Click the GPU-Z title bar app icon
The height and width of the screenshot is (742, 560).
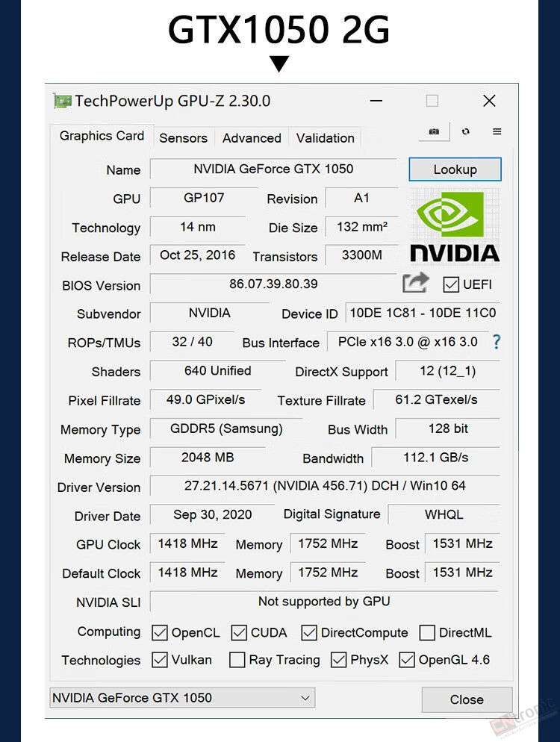[63, 101]
